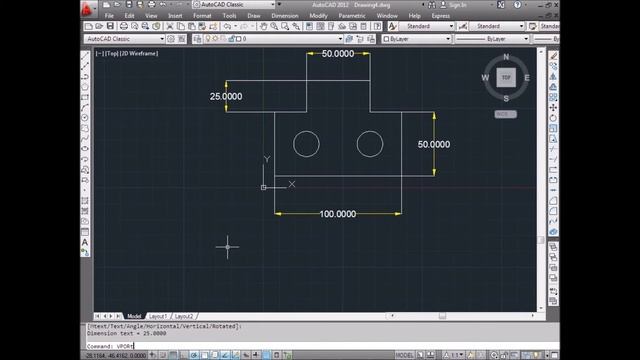640x360 pixels.
Task: Click the vertical scrollbar thumb
Action: (x=541, y=240)
